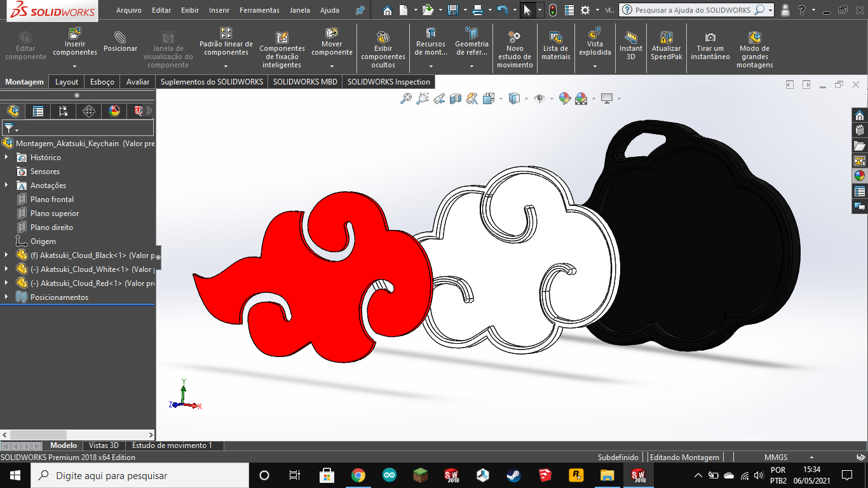Screen dimensions: 868x488
Task: Click Edit Appearance color ball icon
Action: pos(564,98)
